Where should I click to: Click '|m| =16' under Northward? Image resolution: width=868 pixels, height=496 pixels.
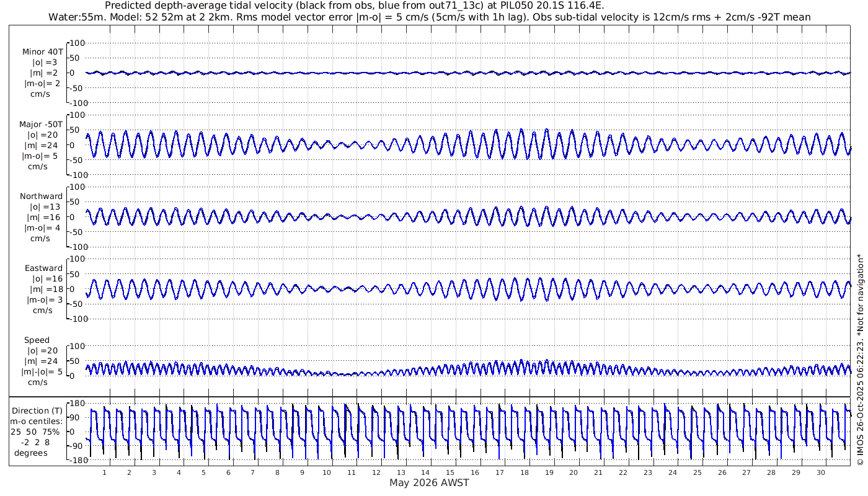[x=45, y=217]
